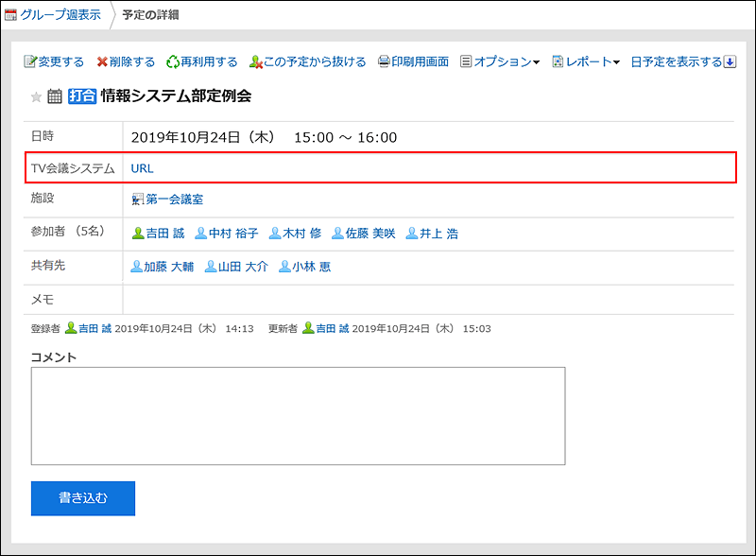Screen dimensions: 756x556
Task: Click the user icon beside 佐藤 美咲
Action: (337, 234)
